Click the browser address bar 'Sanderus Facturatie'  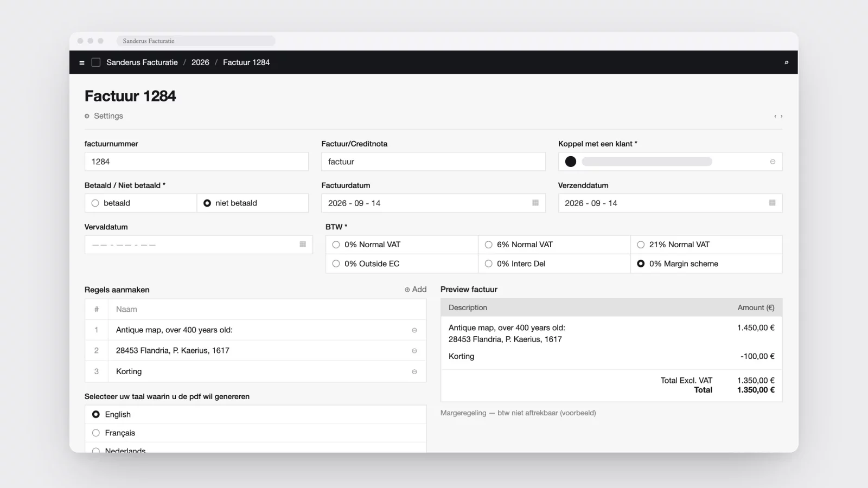196,41
